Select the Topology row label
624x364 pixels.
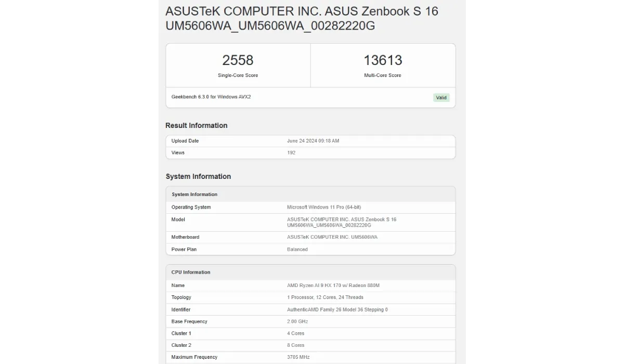point(181,297)
